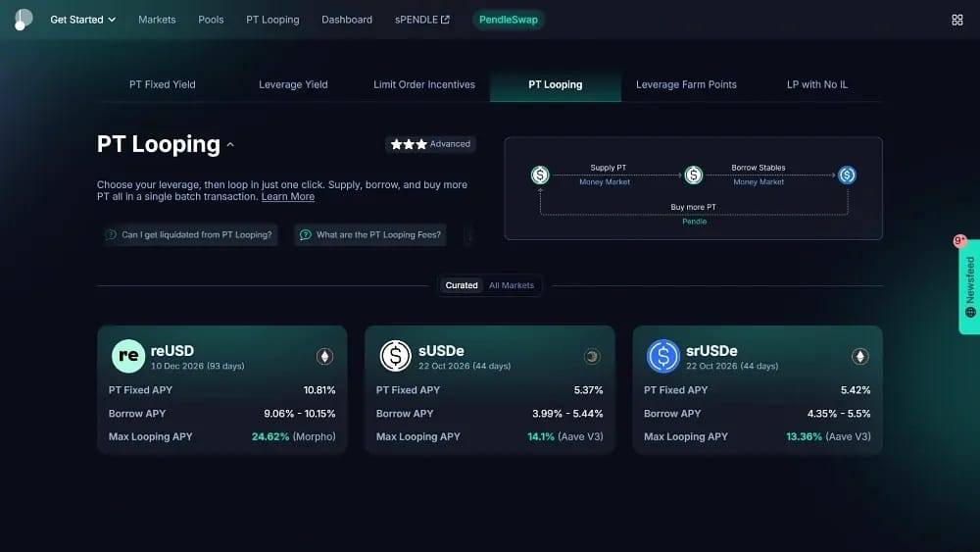Click srUSDe Max Looping APY 13.36%
The width and height of the screenshot is (980, 552).
[x=804, y=436]
